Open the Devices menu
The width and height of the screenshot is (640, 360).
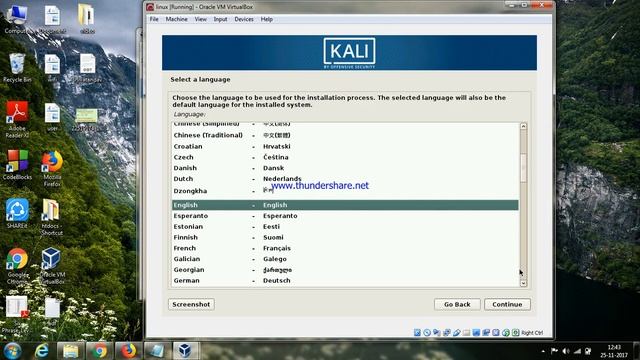point(244,19)
